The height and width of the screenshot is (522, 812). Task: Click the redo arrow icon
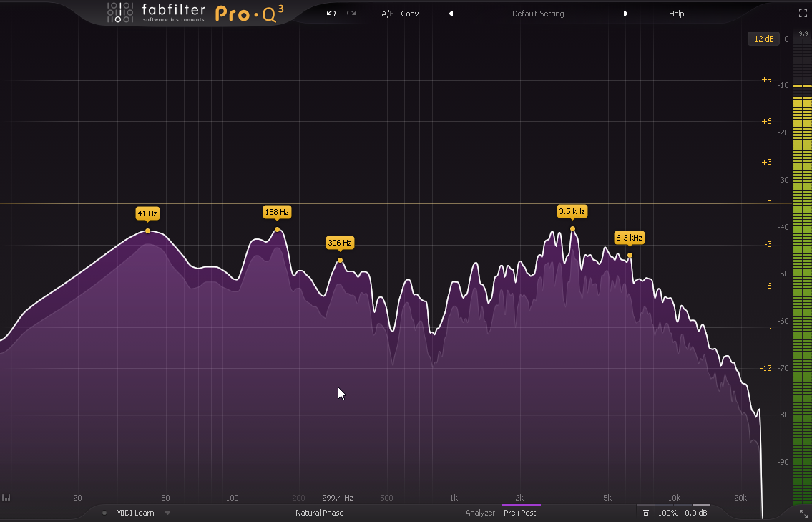pos(351,14)
